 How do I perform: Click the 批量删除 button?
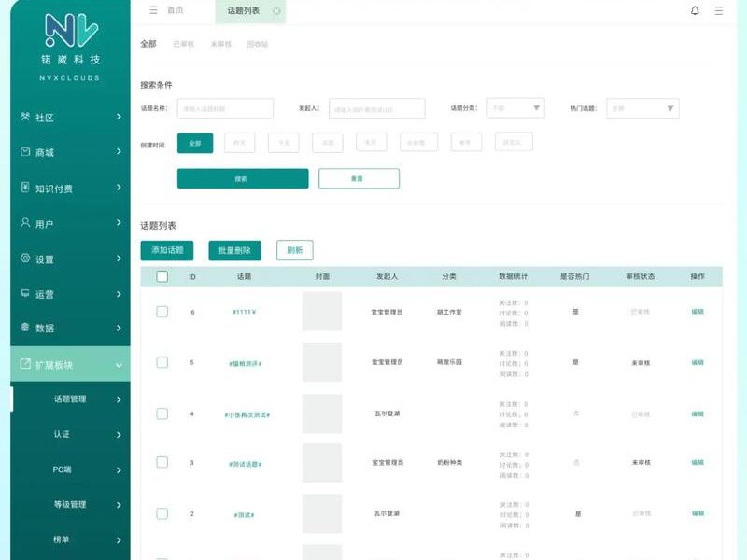[x=235, y=250]
